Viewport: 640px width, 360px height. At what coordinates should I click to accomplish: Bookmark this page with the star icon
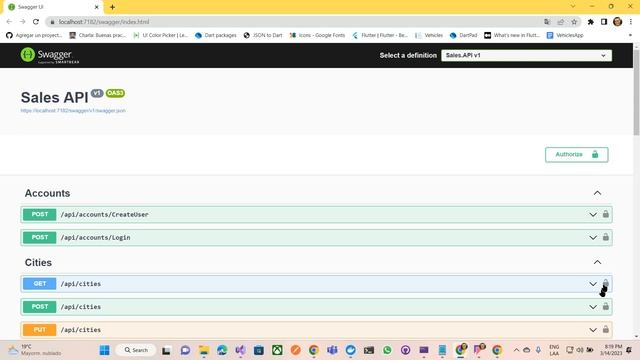[x=574, y=22]
